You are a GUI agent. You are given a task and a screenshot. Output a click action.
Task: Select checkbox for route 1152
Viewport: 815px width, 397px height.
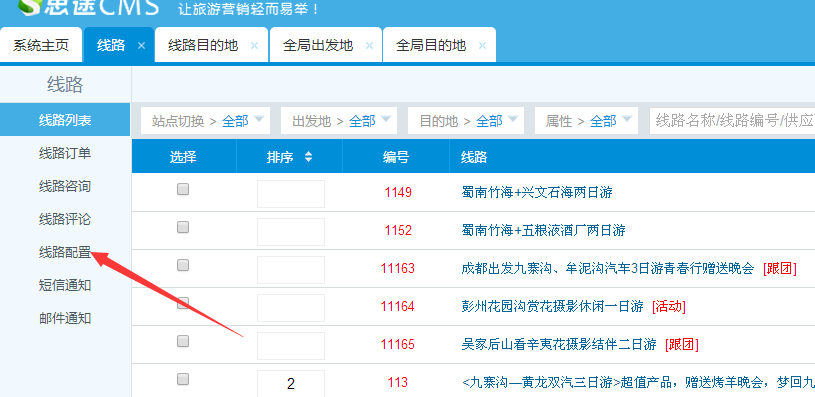(x=183, y=228)
